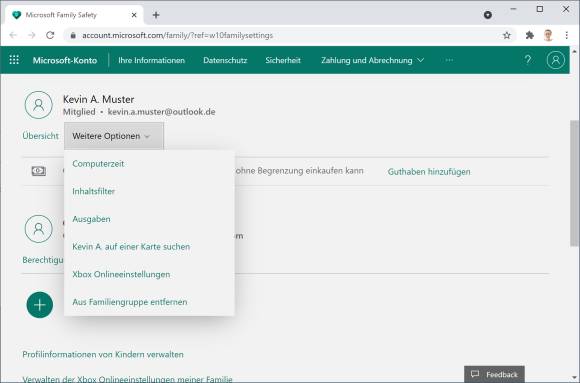Screen dimensions: 580x383
Task: Open Xbox Onlineeinstellungen menu entry
Action: tap(121, 274)
